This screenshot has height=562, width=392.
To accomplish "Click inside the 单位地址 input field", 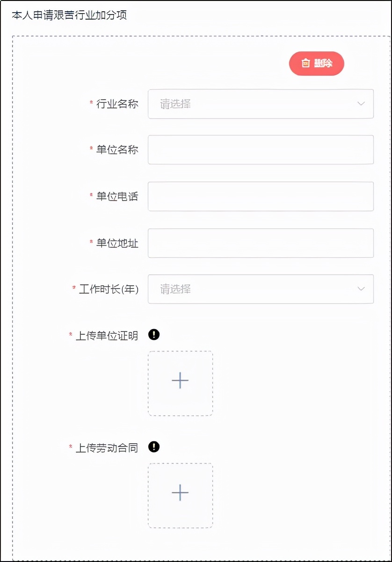I will pos(261,243).
